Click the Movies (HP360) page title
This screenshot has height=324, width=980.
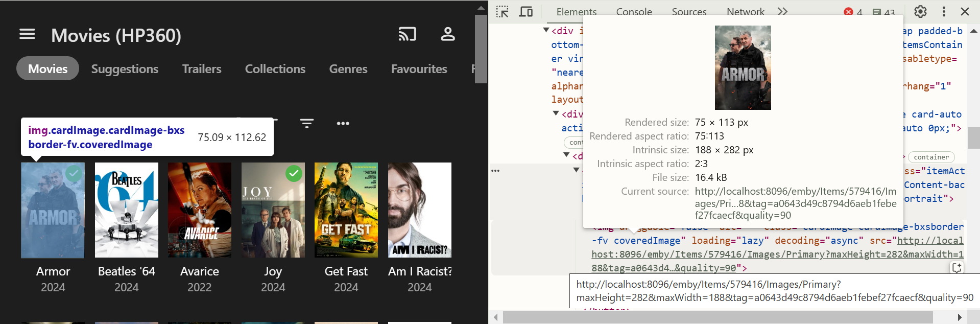(116, 35)
